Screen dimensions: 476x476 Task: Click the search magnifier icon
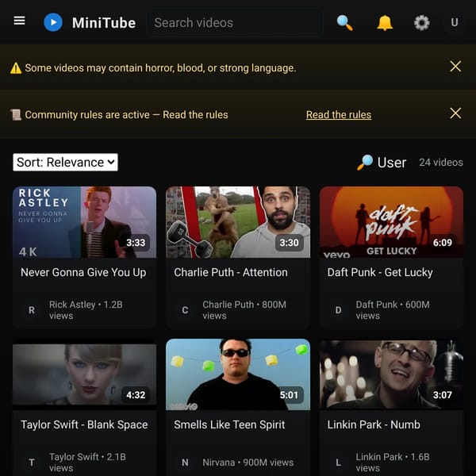pyautogui.click(x=344, y=23)
